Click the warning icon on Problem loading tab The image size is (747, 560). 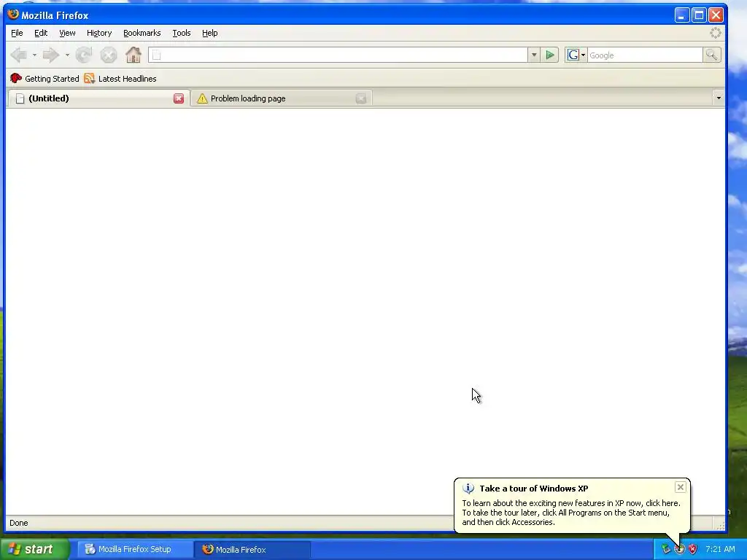pyautogui.click(x=202, y=98)
